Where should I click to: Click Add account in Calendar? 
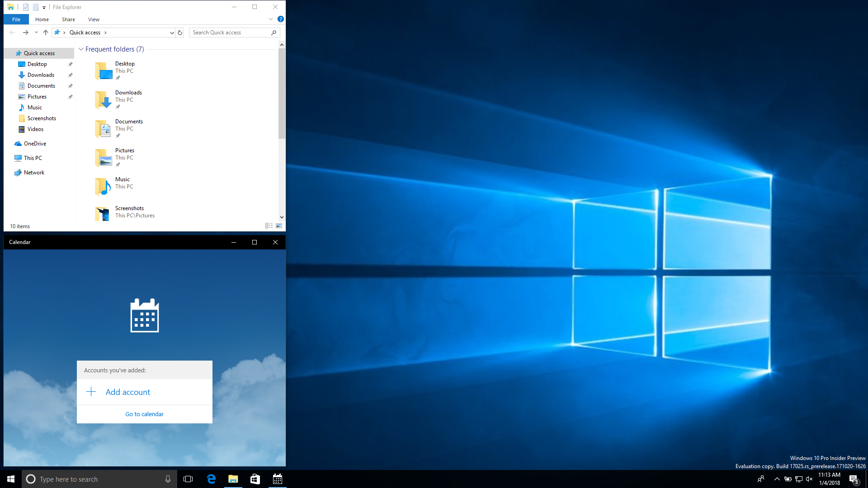point(127,392)
